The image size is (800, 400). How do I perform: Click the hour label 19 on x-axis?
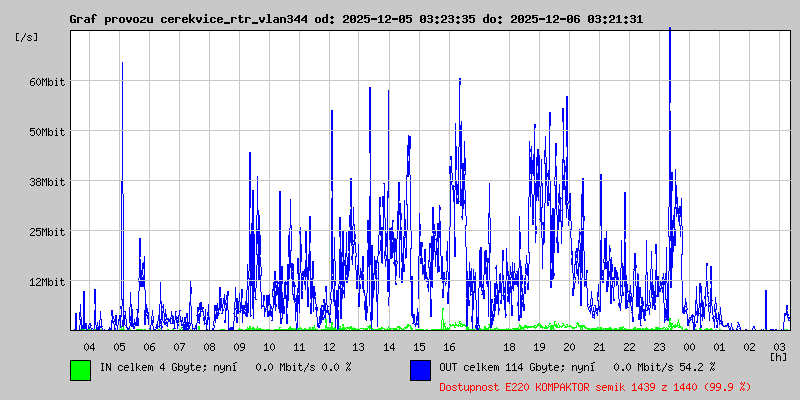[x=539, y=347]
